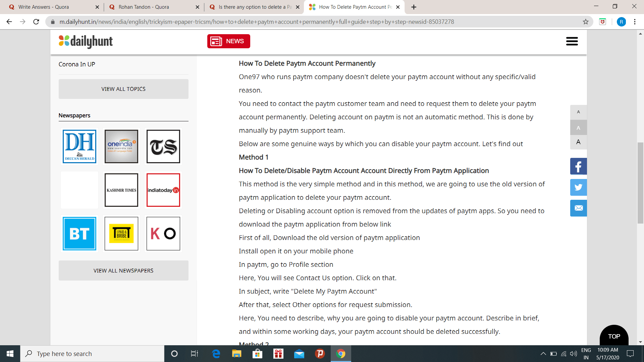Select largest font size A
The width and height of the screenshot is (644, 362).
[x=578, y=142]
